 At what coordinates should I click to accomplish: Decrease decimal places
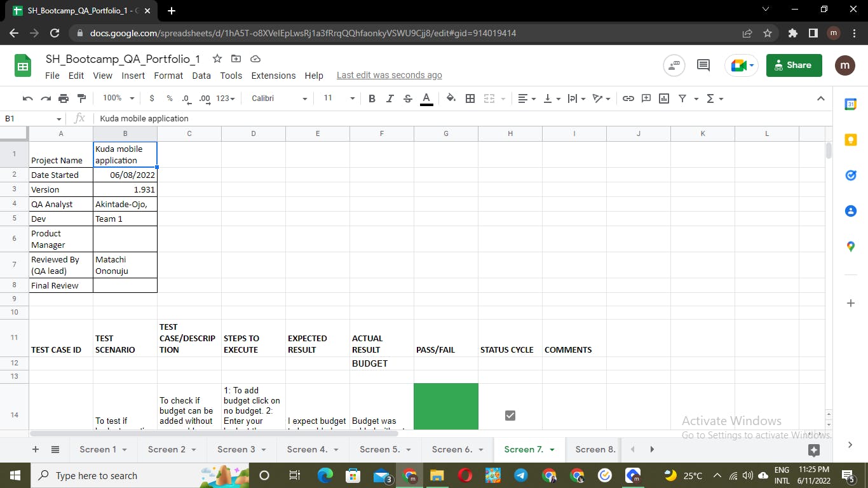(186, 98)
